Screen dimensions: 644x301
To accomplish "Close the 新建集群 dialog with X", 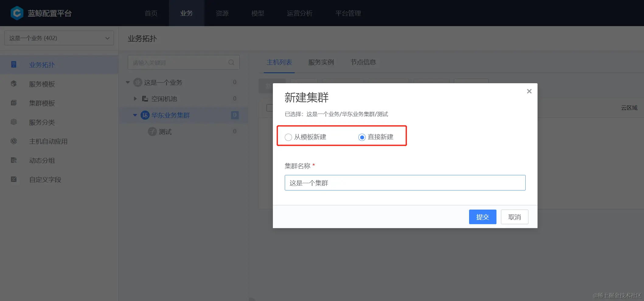I will [x=529, y=91].
